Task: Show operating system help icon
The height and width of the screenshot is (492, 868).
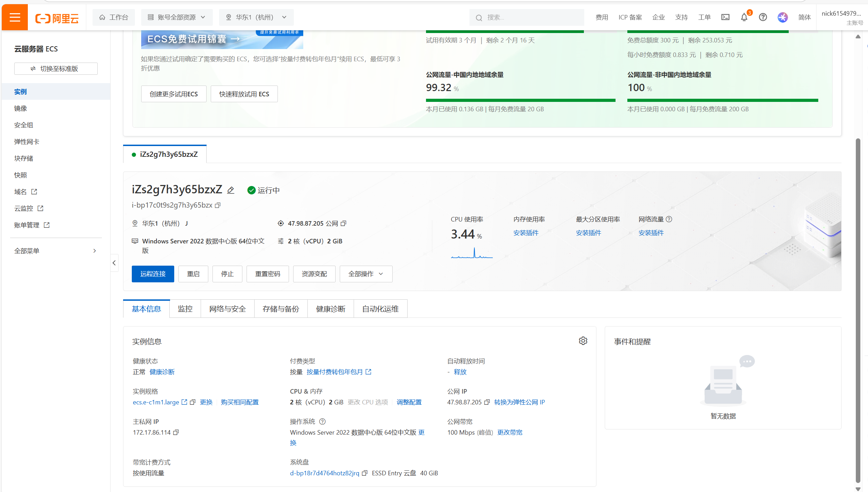Action: click(x=322, y=421)
